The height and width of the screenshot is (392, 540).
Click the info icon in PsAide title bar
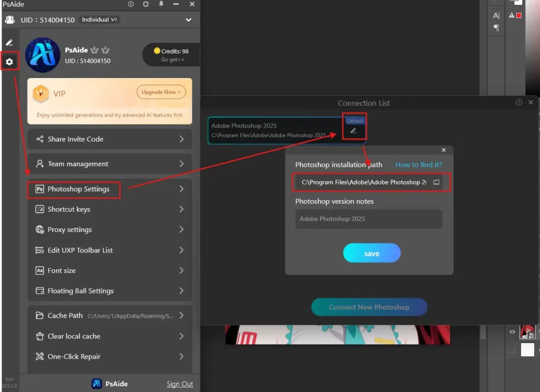(131, 4)
